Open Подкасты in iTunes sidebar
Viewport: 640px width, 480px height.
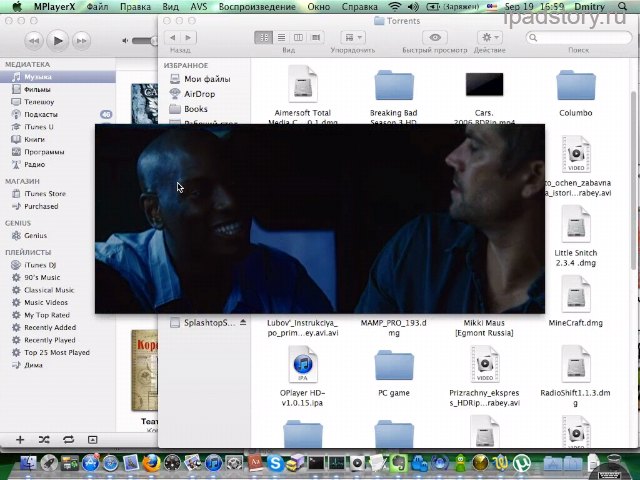tap(40, 114)
